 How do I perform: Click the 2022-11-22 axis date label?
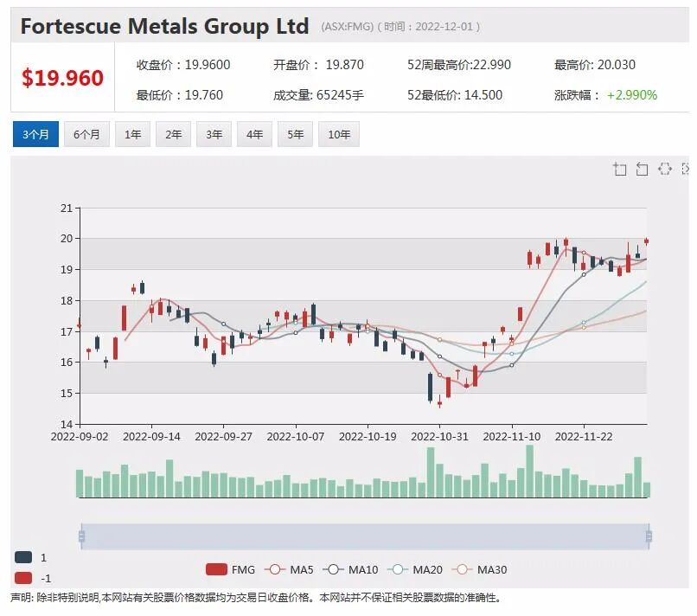click(584, 437)
